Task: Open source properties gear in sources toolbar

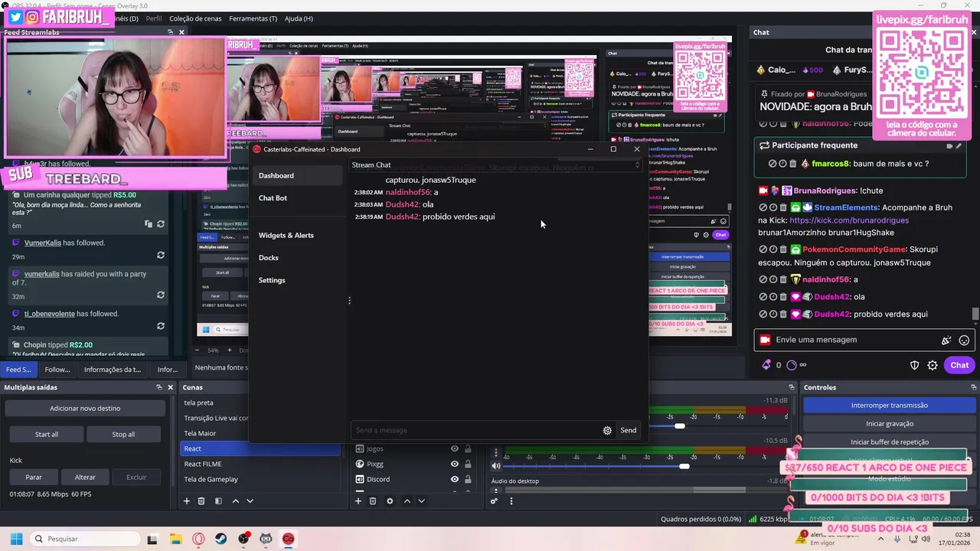Action: 390,501
